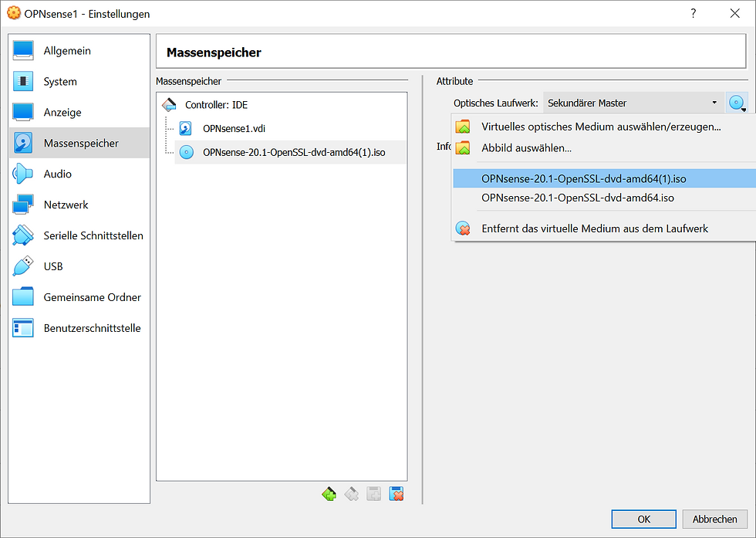Choose Entfernt das virtuelle Medium aus dem Laufwerk
Screen dimensions: 756x538
coord(603,228)
